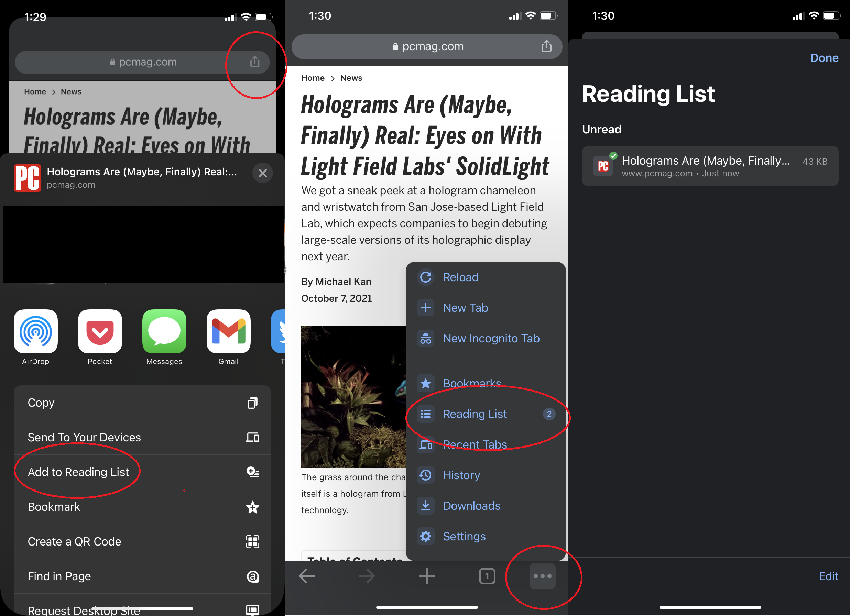850x616 pixels.
Task: Open the Holograms Are unread reading list item
Action: 710,166
